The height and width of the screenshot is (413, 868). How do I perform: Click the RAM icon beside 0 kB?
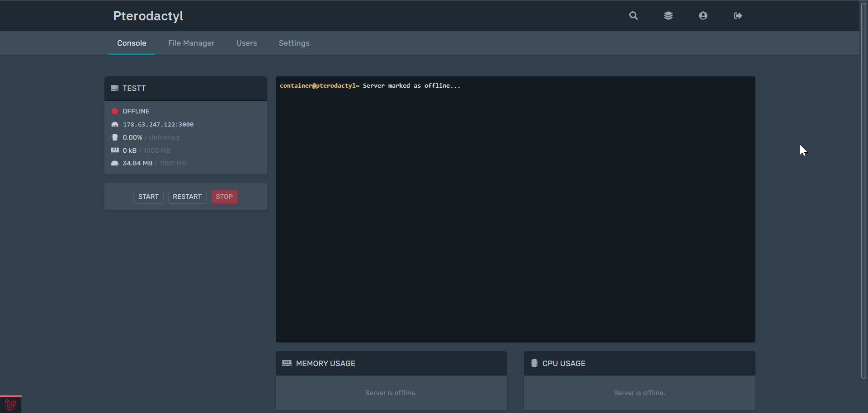pyautogui.click(x=115, y=150)
